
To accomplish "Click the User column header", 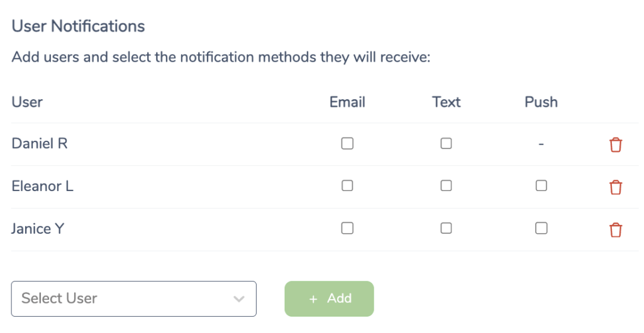I will coord(27,102).
